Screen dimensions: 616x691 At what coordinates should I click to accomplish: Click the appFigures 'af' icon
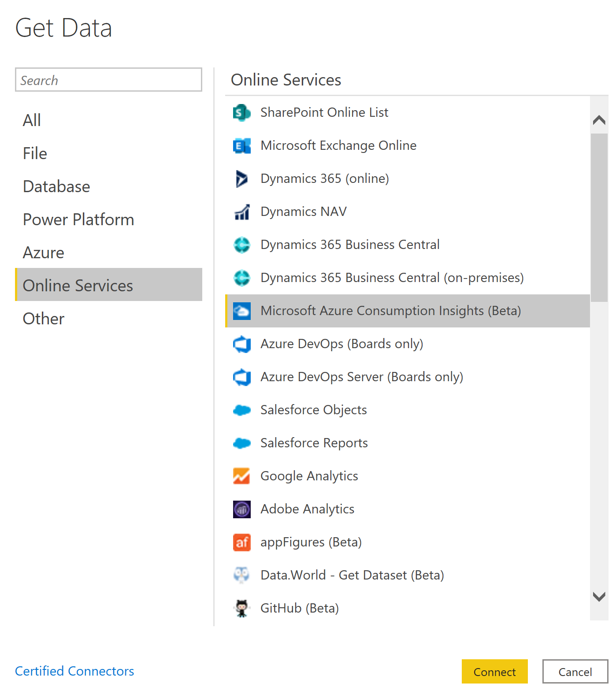[x=242, y=542]
